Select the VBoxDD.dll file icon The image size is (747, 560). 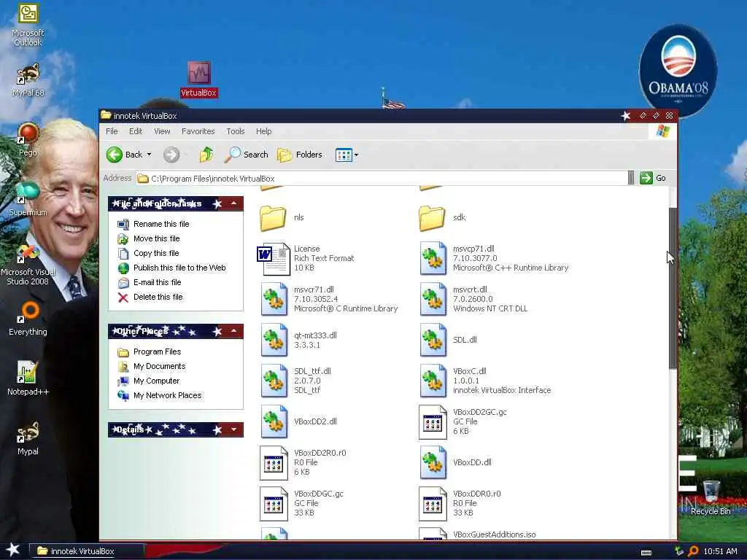[433, 462]
